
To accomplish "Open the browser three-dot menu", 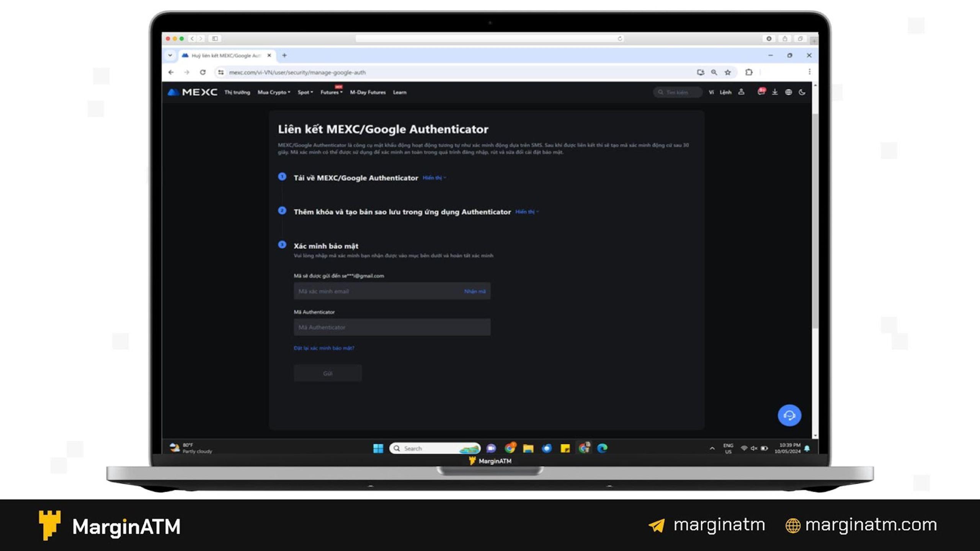I will coord(809,72).
